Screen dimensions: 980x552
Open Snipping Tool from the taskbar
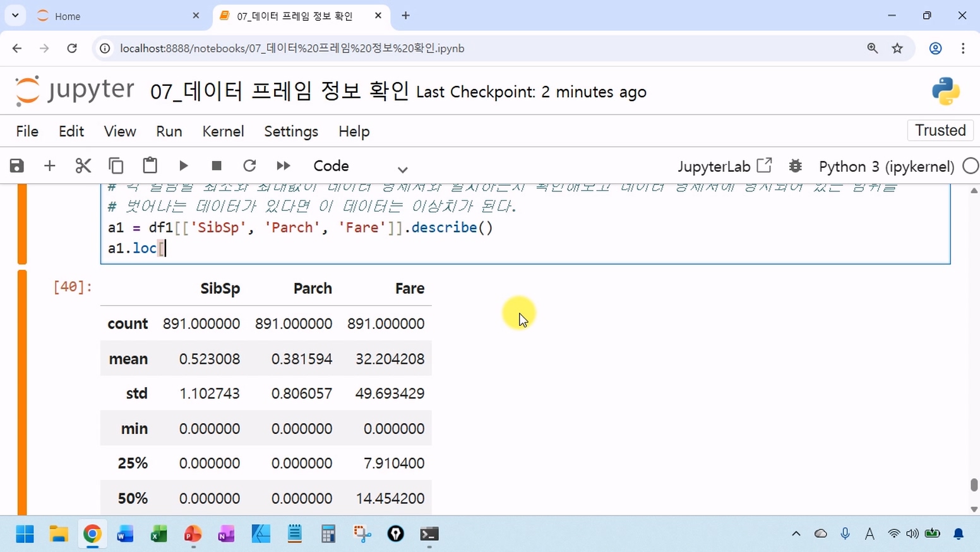point(362,534)
